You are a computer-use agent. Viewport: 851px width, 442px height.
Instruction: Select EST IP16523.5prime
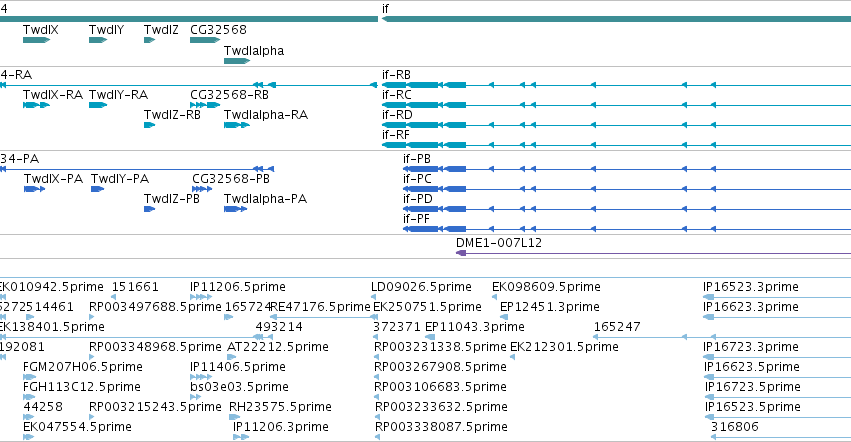coord(778,418)
